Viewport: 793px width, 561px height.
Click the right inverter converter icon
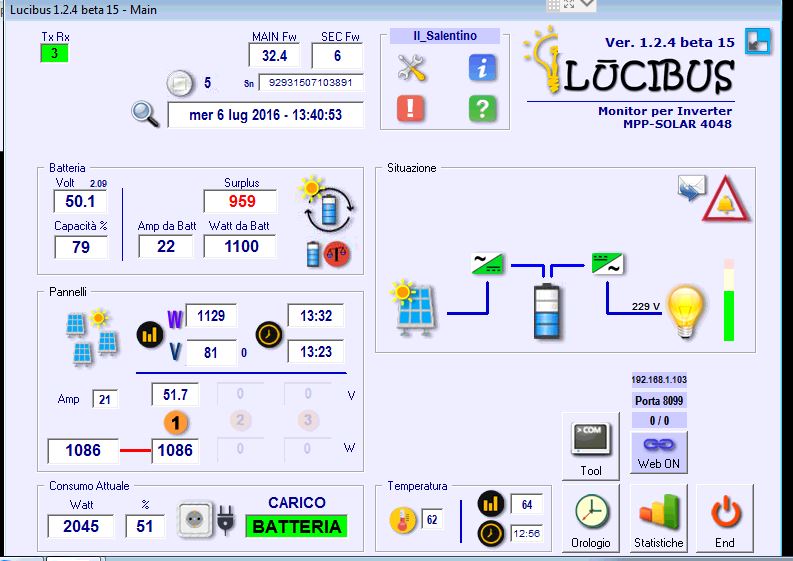[x=607, y=264]
